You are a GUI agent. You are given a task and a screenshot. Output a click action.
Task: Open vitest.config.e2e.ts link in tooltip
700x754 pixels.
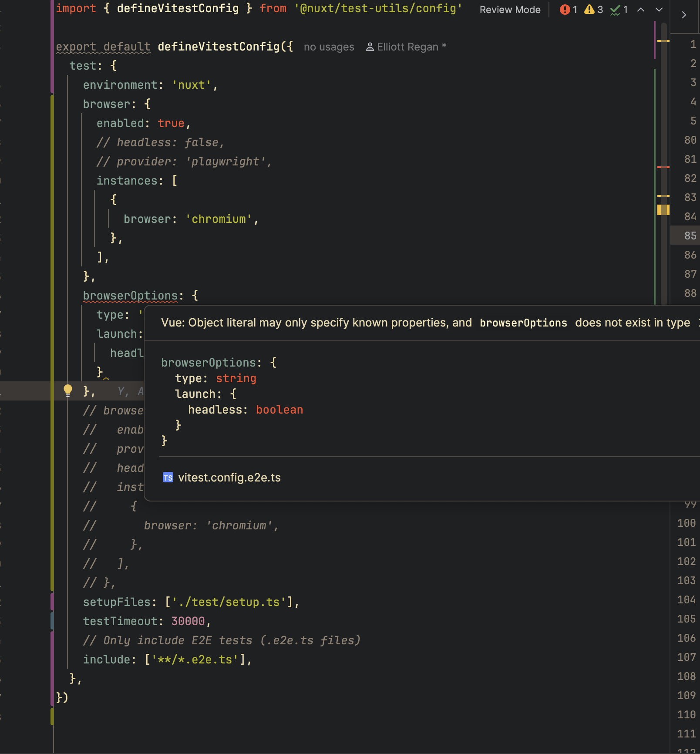229,478
